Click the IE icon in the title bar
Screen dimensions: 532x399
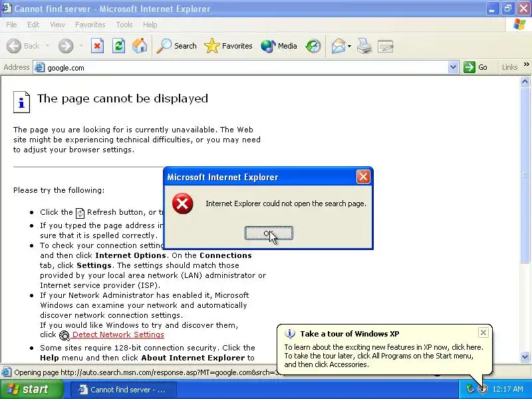pyautogui.click(x=7, y=8)
